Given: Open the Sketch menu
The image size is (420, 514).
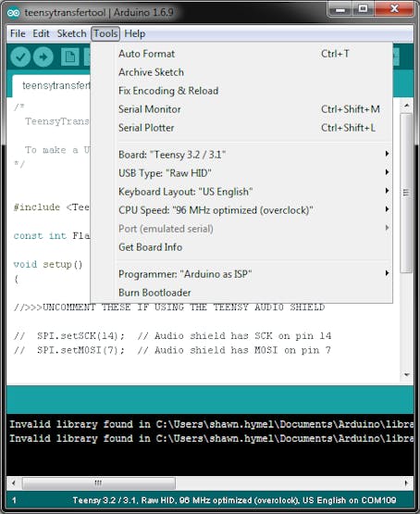Looking at the screenshot, I should coord(71,33).
